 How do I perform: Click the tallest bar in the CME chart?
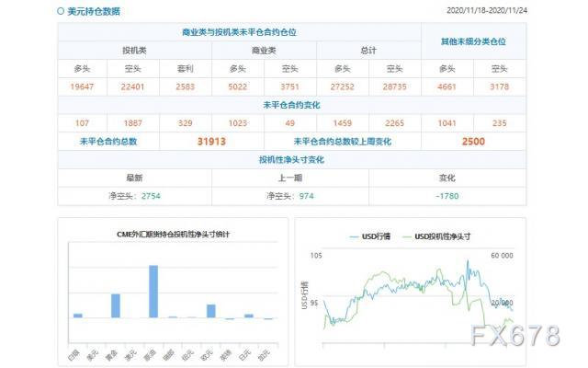[153, 291]
